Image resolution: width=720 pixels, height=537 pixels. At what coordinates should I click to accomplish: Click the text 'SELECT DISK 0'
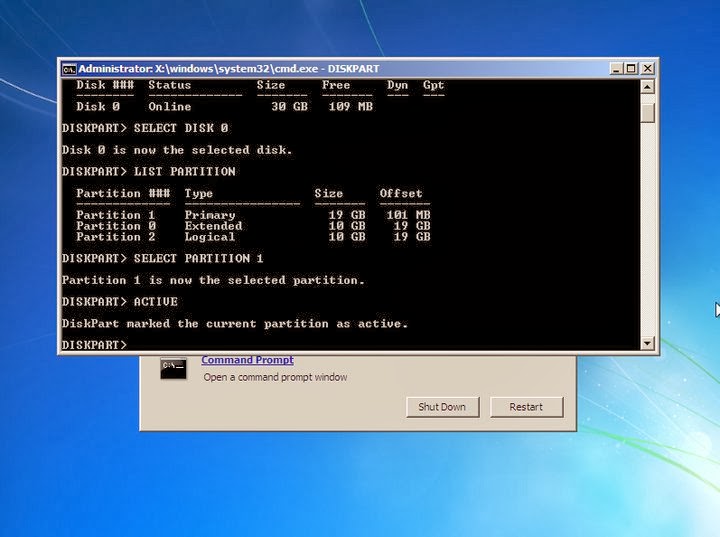[181, 128]
